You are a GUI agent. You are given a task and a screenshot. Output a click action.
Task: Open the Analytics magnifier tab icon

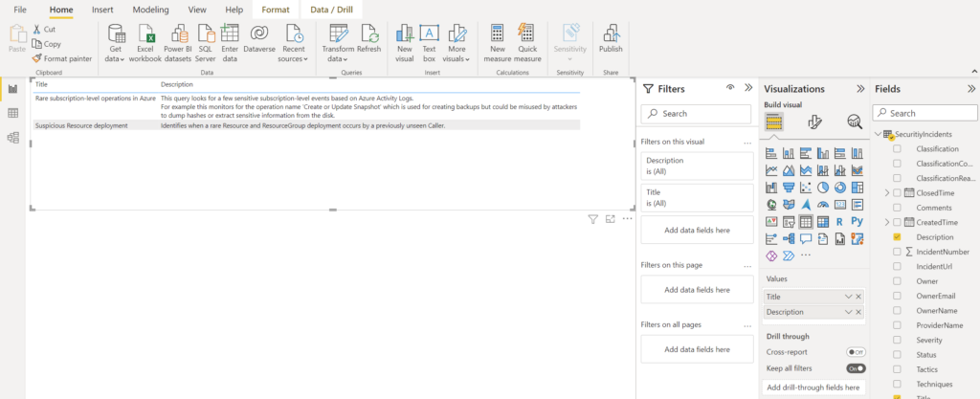[855, 122]
